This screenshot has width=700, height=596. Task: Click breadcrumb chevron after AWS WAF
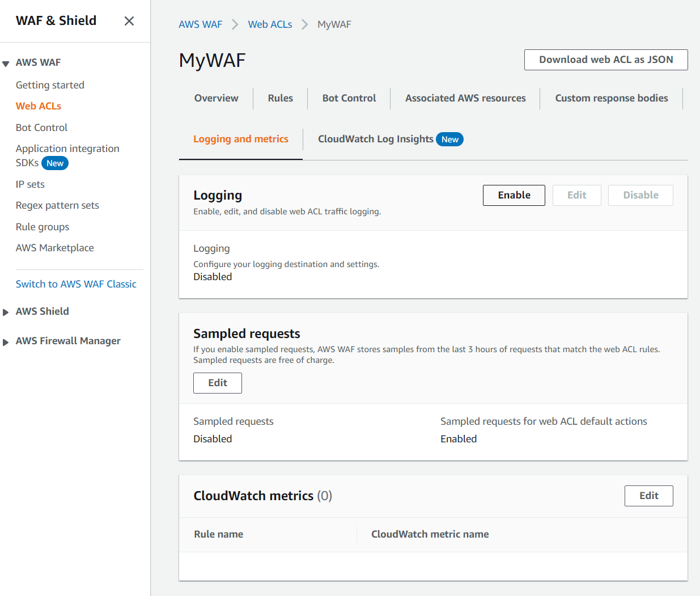235,24
